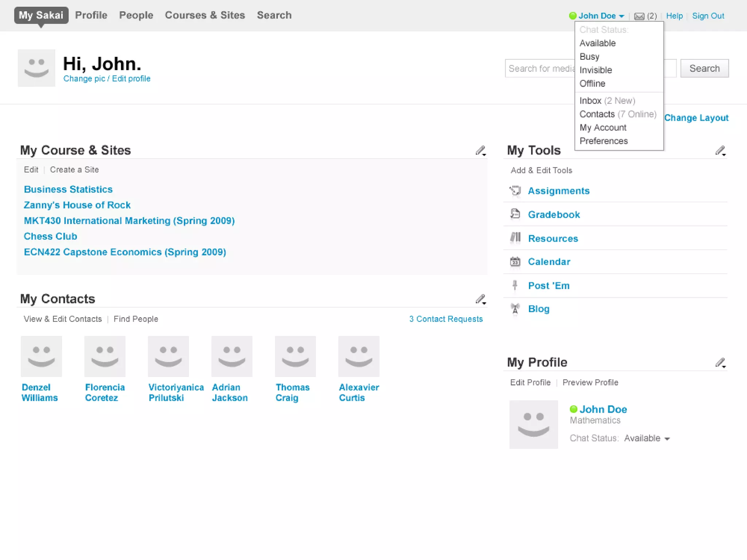The image size is (747, 560).
Task: Click Denzel Williams contact avatar
Action: 41,356
